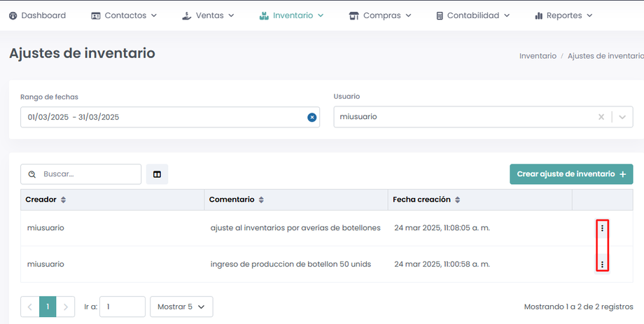The image size is (644, 324).
Task: Expand the Compras chevron
Action: tap(408, 15)
